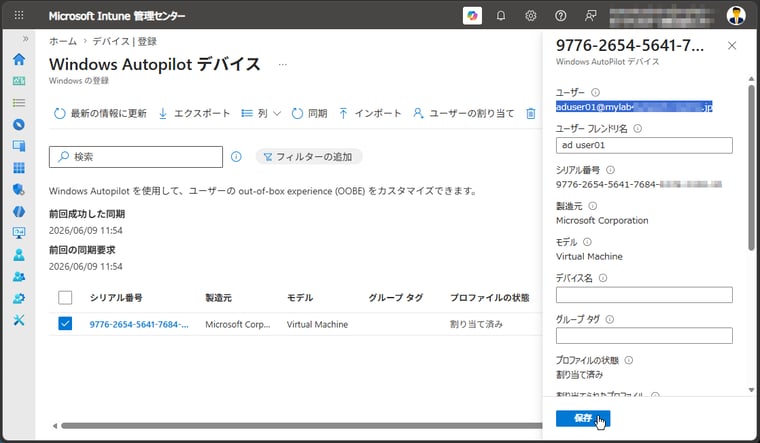This screenshot has height=443, width=760.
Task: Click the table scrollbar left arrow
Action: (x=55, y=426)
